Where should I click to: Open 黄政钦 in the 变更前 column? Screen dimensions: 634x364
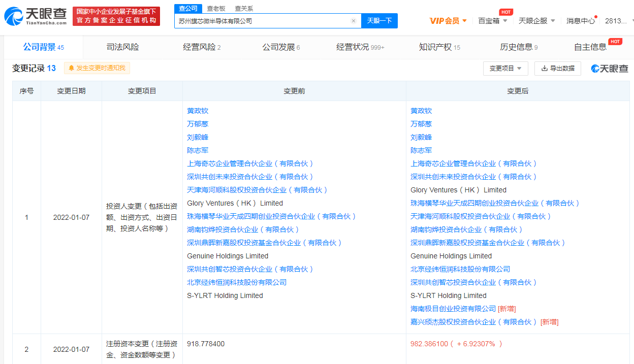198,111
